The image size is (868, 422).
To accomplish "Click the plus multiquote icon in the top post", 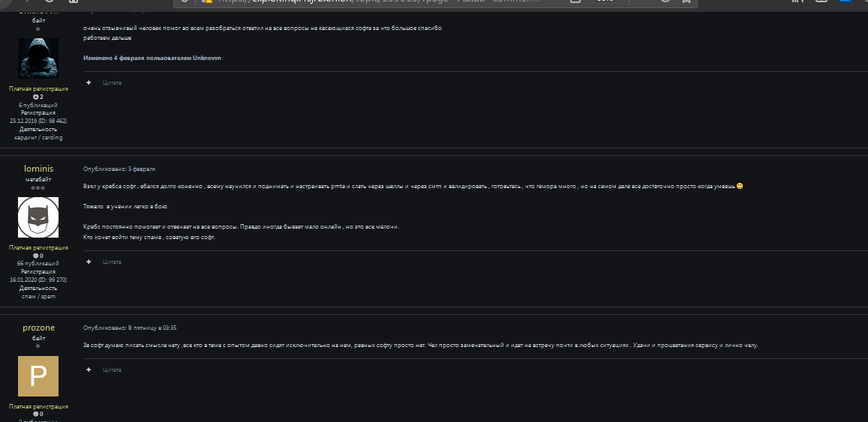I will (89, 82).
